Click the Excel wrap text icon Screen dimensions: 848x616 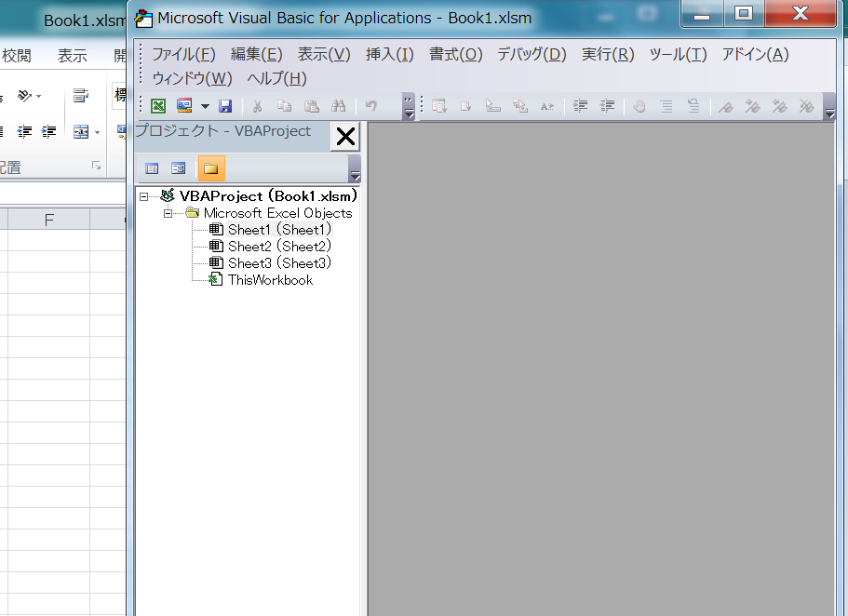[81, 96]
